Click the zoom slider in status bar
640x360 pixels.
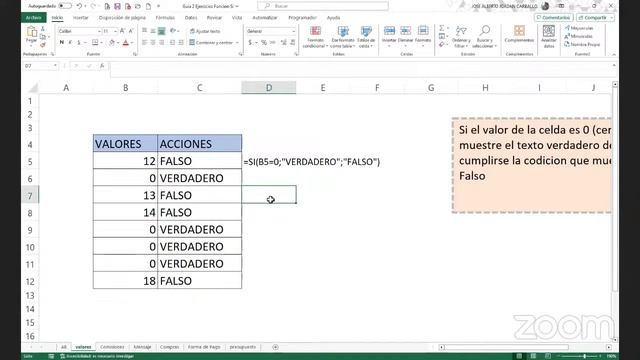(580, 356)
